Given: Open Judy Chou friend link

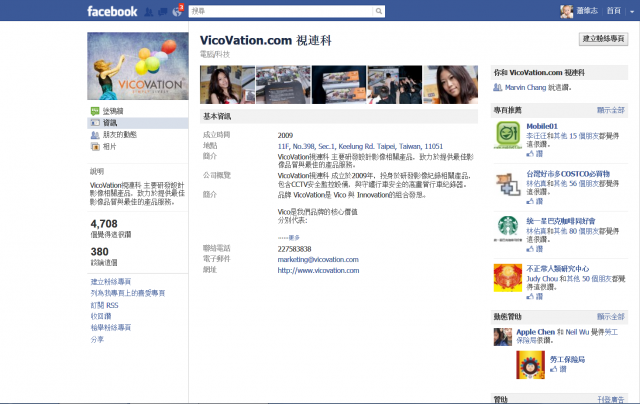Looking at the screenshot, I should coord(542,279).
